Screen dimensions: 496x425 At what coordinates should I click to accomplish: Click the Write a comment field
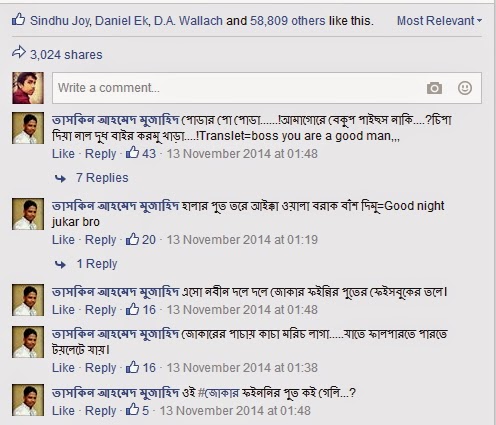point(267,88)
